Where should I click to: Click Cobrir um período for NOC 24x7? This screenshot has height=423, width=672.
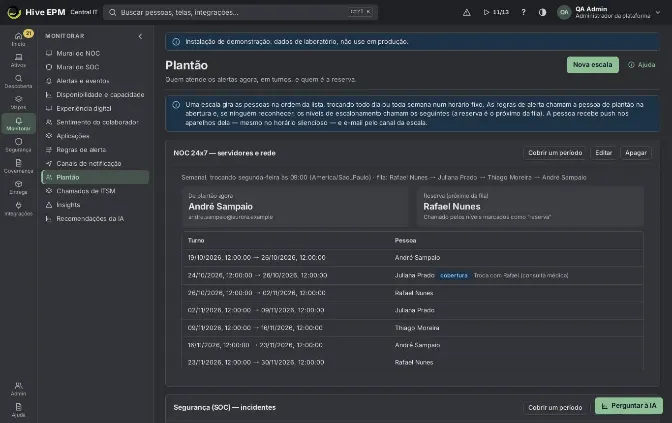click(x=555, y=153)
